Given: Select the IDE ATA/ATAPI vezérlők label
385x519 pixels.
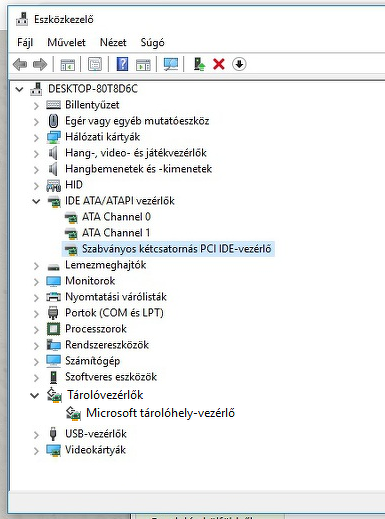Looking at the screenshot, I should [x=120, y=201].
